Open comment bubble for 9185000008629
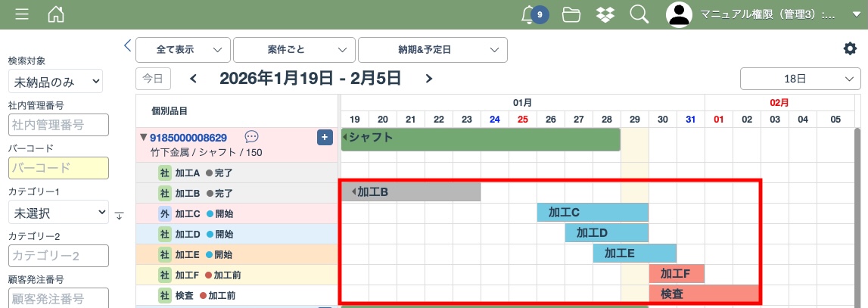 252,137
